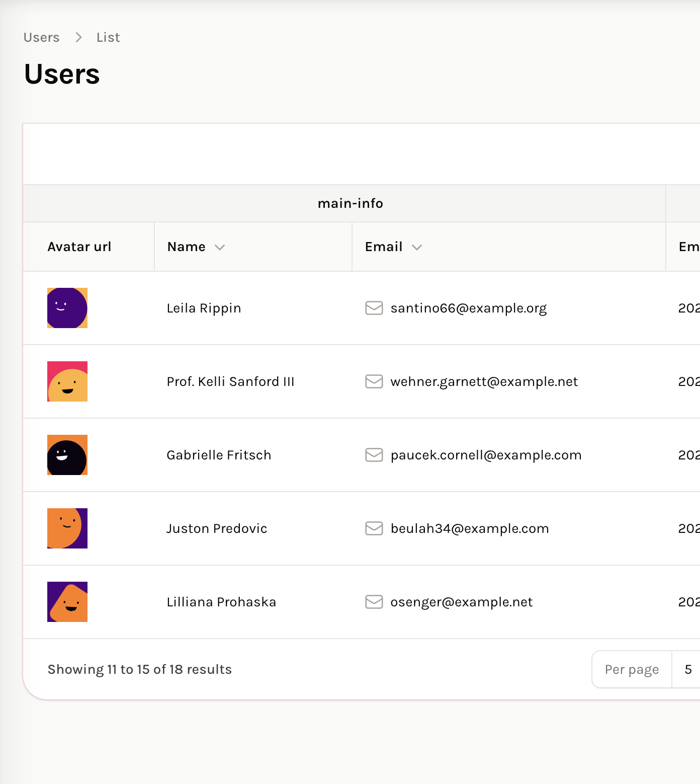Click the envelope icon beside santino66@example.org

pyautogui.click(x=374, y=308)
